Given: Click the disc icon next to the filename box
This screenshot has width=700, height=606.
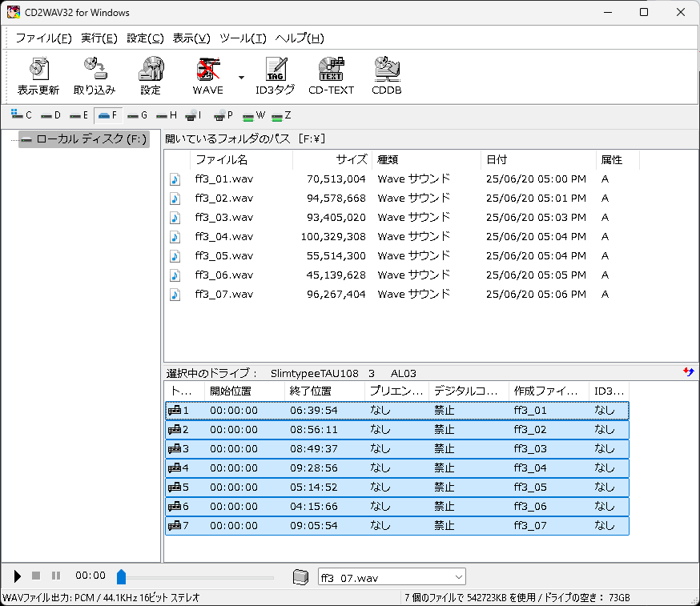Looking at the screenshot, I should click(302, 576).
